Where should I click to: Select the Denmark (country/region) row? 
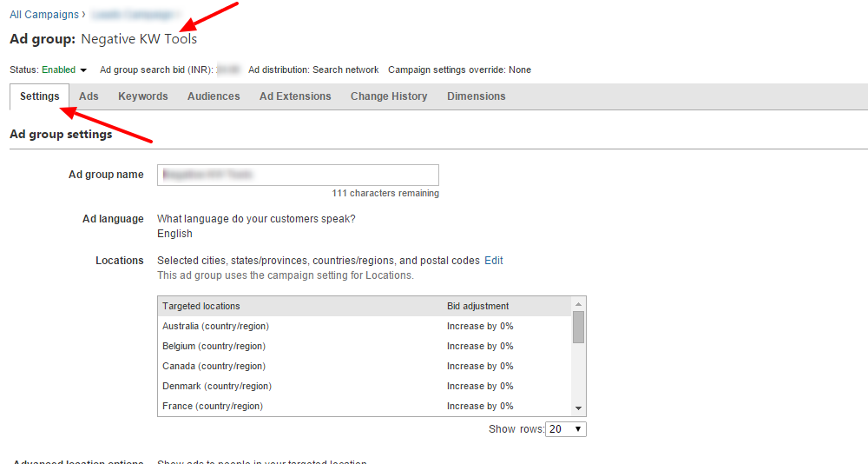click(x=365, y=386)
